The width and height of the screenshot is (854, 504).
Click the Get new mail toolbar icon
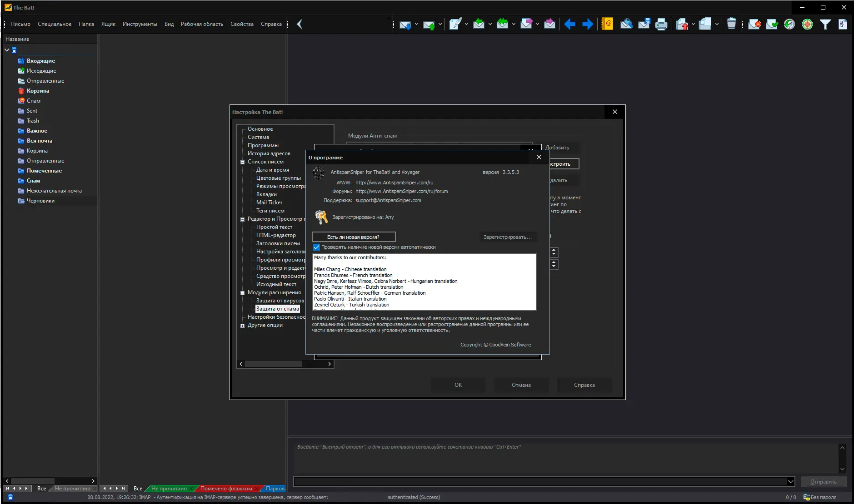[405, 24]
